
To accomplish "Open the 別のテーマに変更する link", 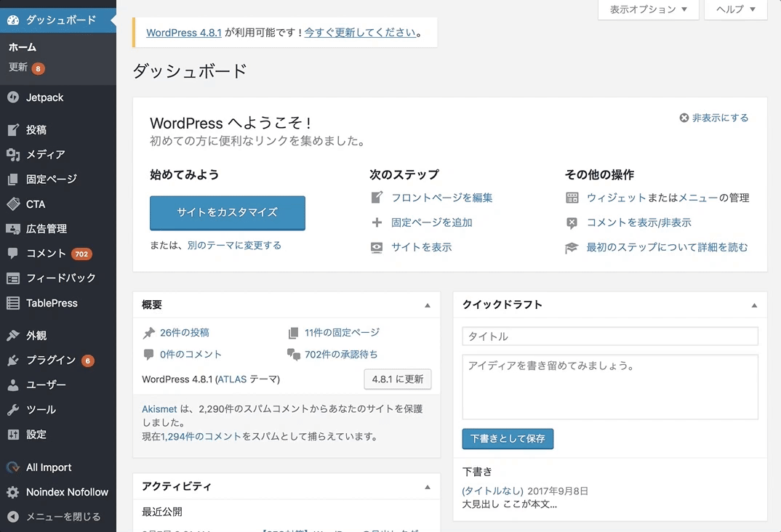I will [234, 246].
